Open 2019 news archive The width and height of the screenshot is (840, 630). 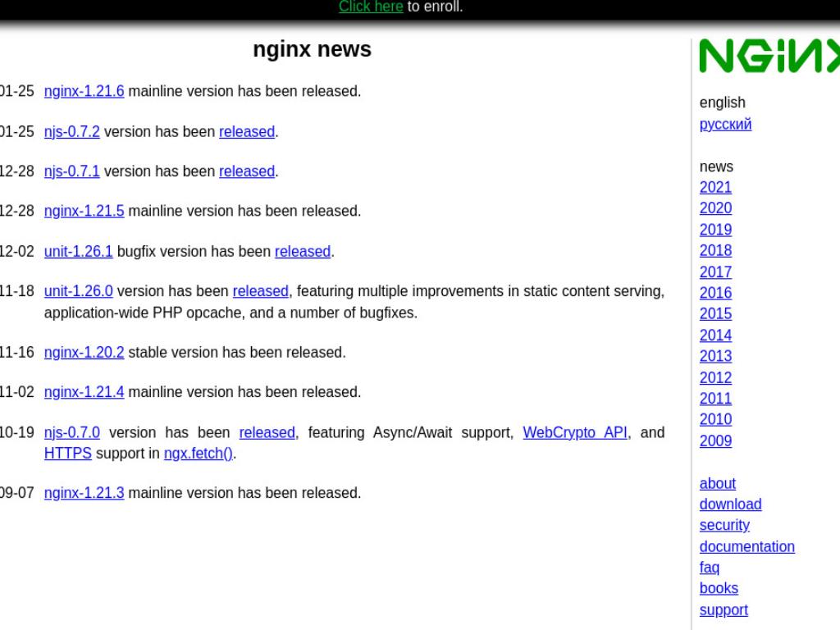pyautogui.click(x=715, y=230)
